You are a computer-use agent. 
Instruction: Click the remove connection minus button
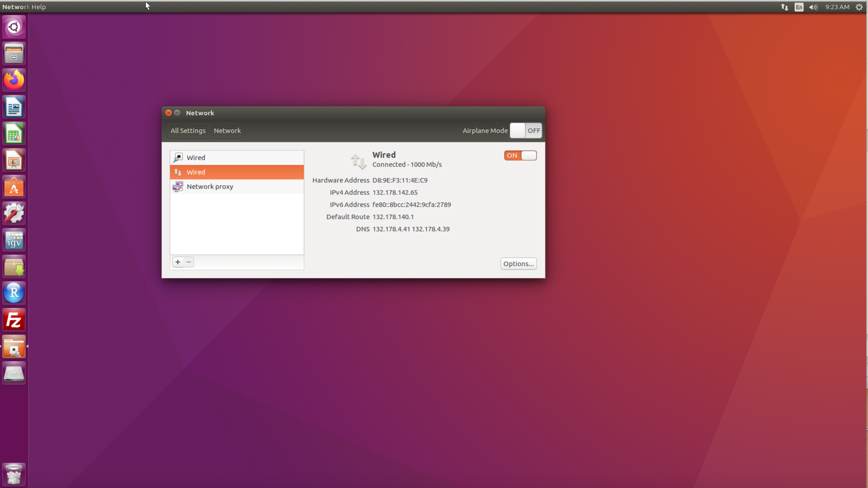tap(188, 262)
